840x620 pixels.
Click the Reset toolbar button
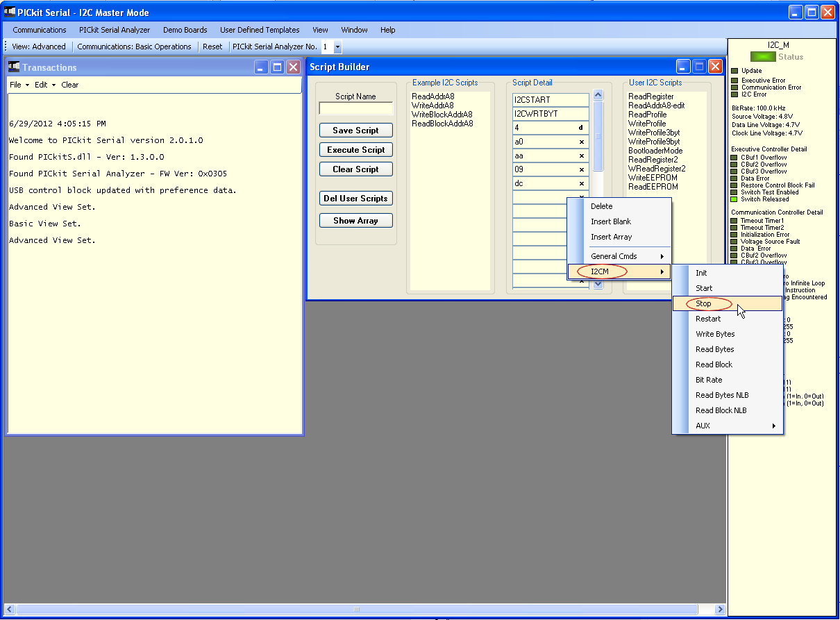pos(212,47)
